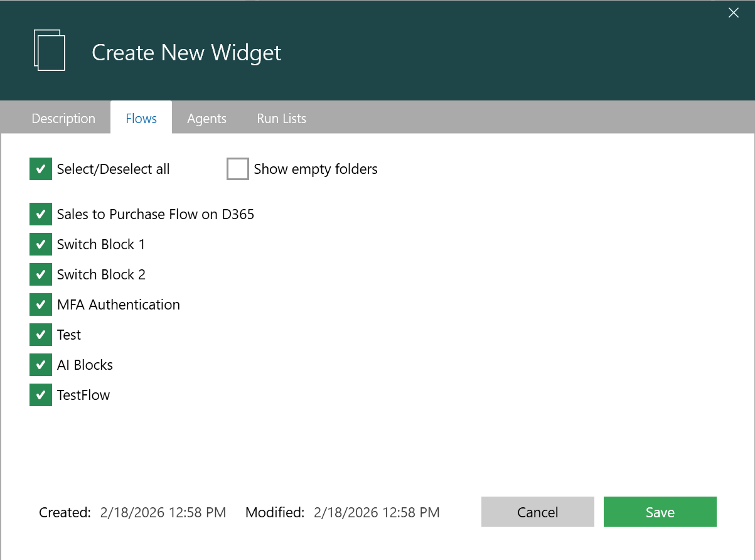Switch to the Description tab

(x=63, y=119)
